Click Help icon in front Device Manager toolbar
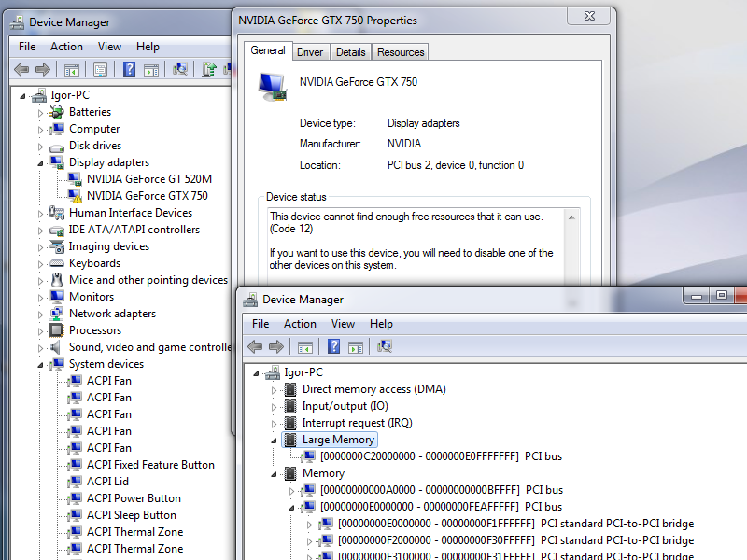The image size is (747, 560). click(x=334, y=346)
